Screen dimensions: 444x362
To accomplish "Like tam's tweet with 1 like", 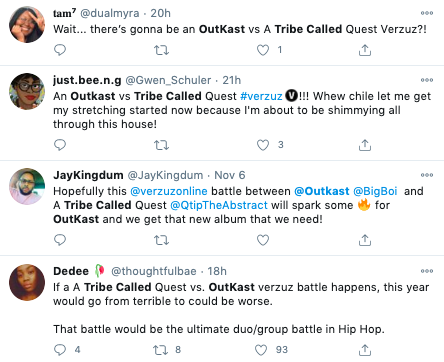I will coord(263,50).
